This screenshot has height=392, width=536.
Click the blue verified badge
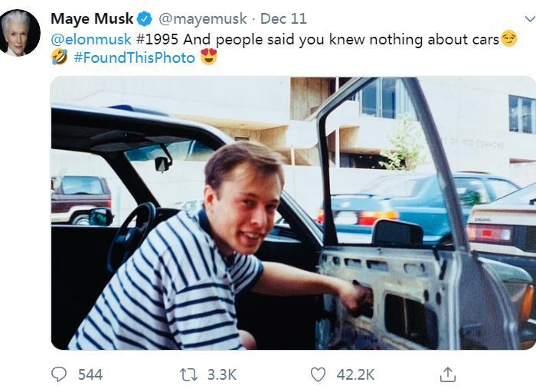pos(145,19)
